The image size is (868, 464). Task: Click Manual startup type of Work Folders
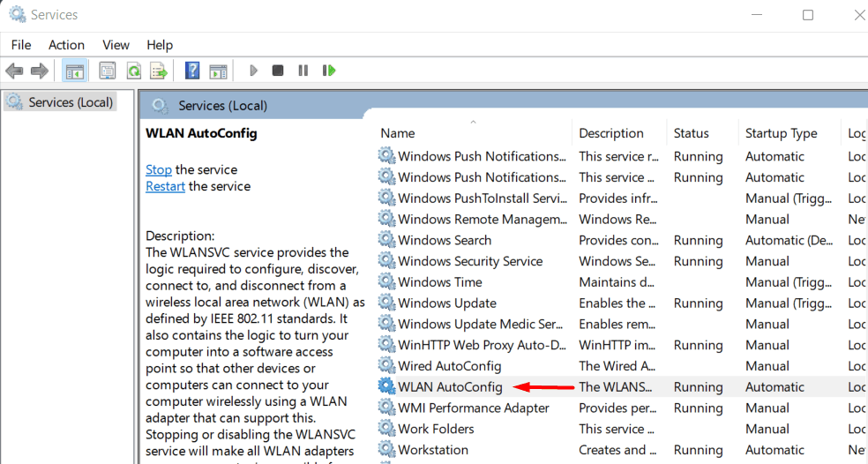click(x=767, y=429)
